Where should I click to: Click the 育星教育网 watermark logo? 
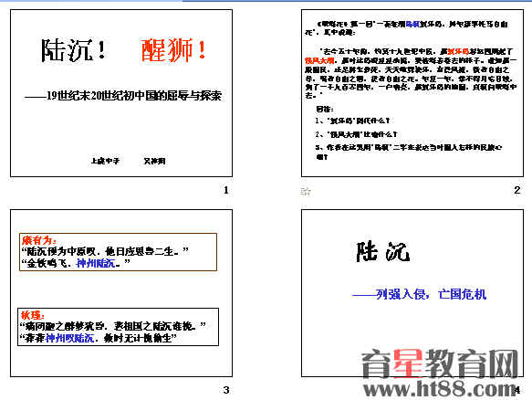tap(440, 363)
